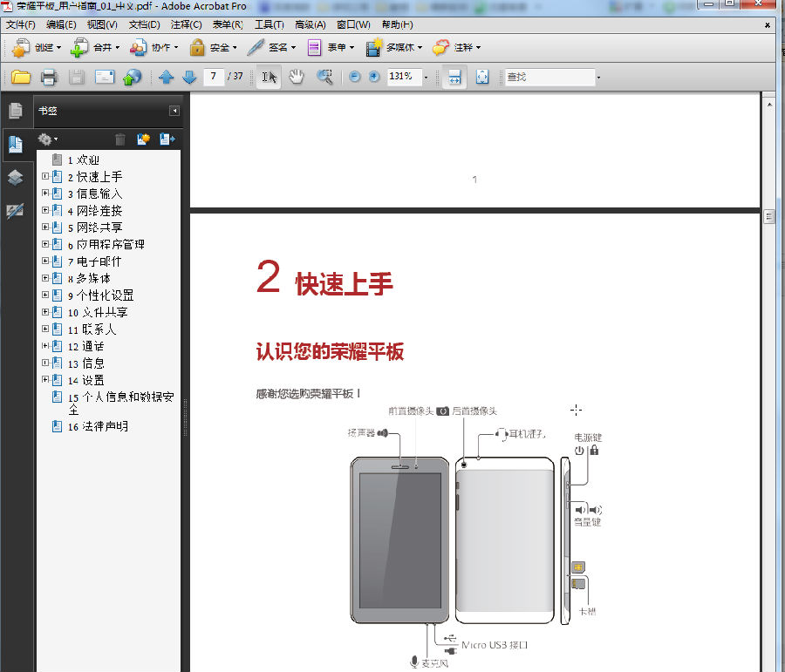This screenshot has width=785, height=672.
Task: Email the PDF using the envelope icon
Action: (104, 77)
